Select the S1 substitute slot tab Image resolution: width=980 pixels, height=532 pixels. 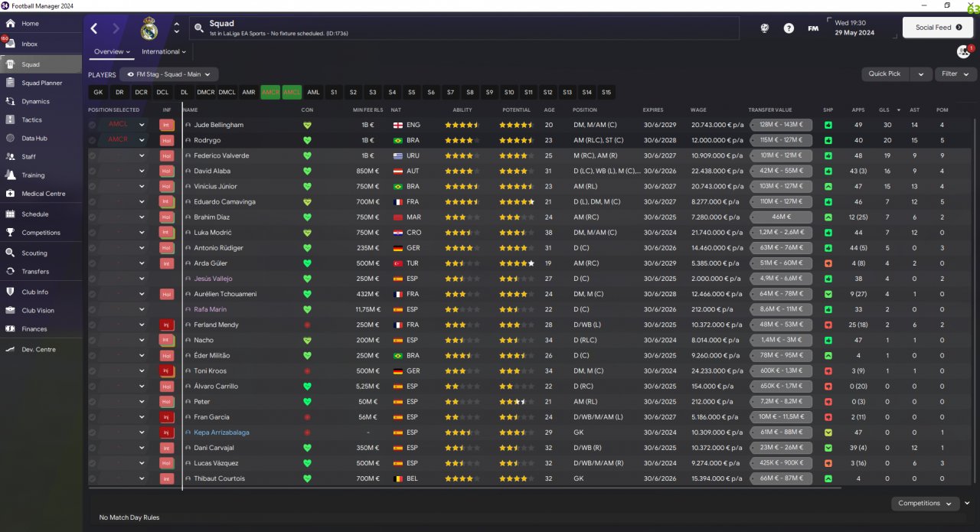[x=333, y=92]
